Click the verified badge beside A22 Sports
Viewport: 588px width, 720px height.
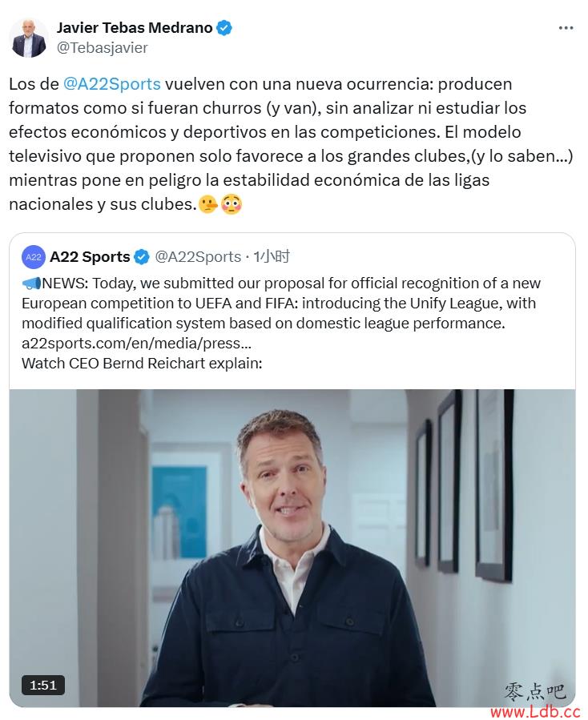point(142,256)
